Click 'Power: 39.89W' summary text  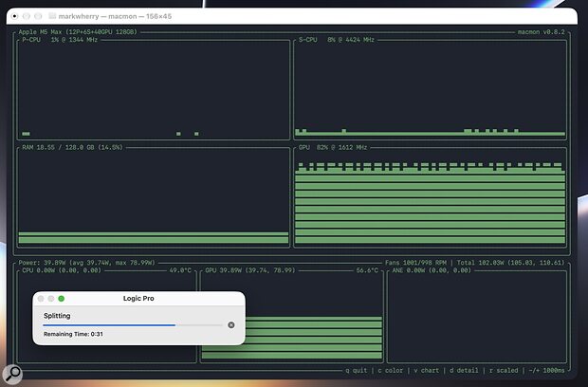86,263
